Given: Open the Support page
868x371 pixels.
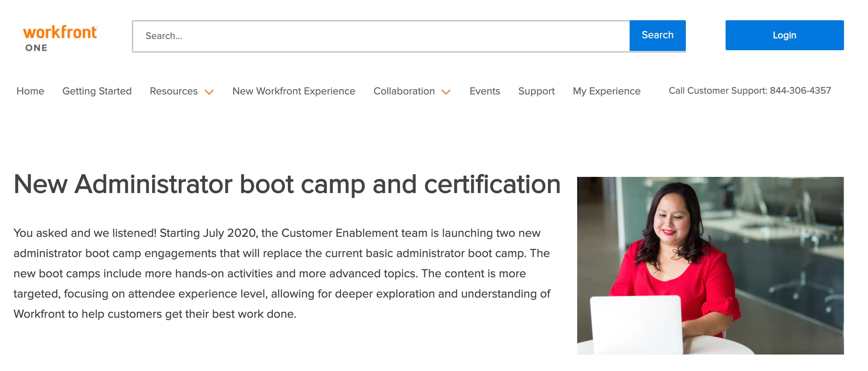Looking at the screenshot, I should tap(536, 91).
